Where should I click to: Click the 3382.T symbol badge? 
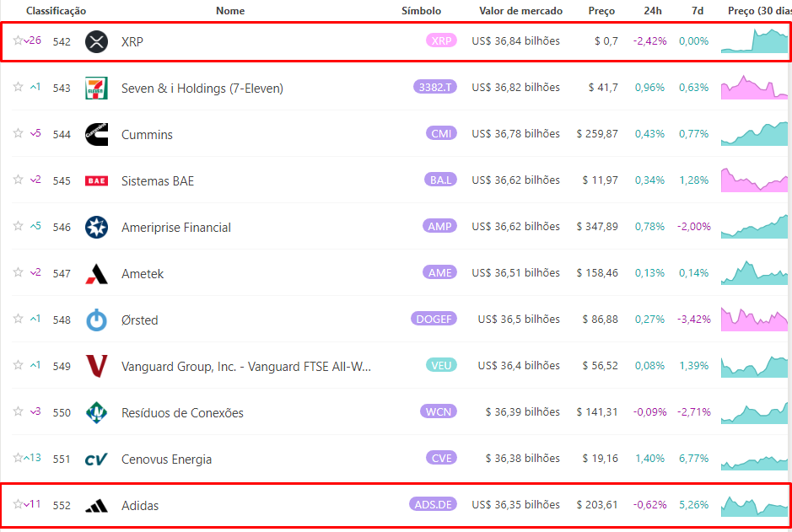(435, 87)
